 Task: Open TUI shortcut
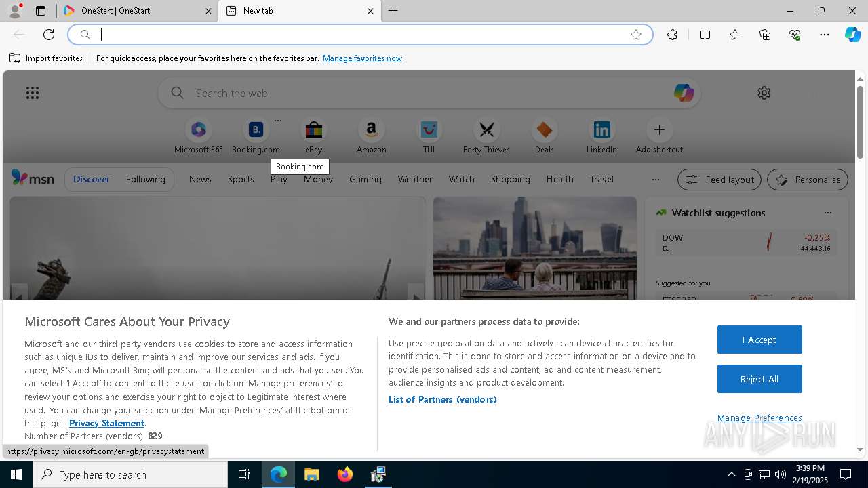(x=429, y=136)
